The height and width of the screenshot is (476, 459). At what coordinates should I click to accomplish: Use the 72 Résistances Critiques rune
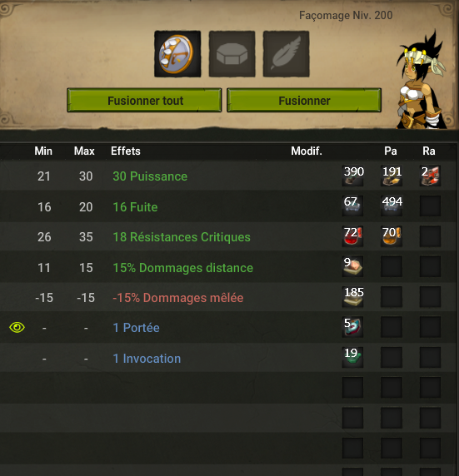pos(352,236)
